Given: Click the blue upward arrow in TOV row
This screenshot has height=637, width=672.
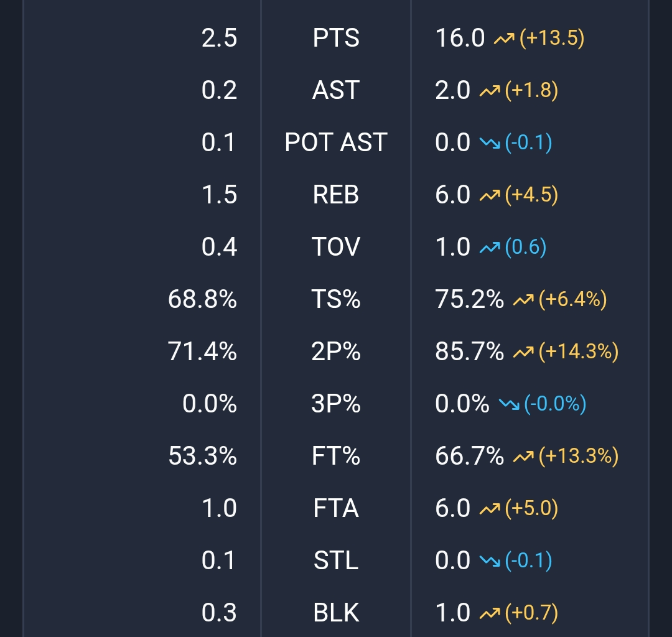Looking at the screenshot, I should click(x=489, y=248).
